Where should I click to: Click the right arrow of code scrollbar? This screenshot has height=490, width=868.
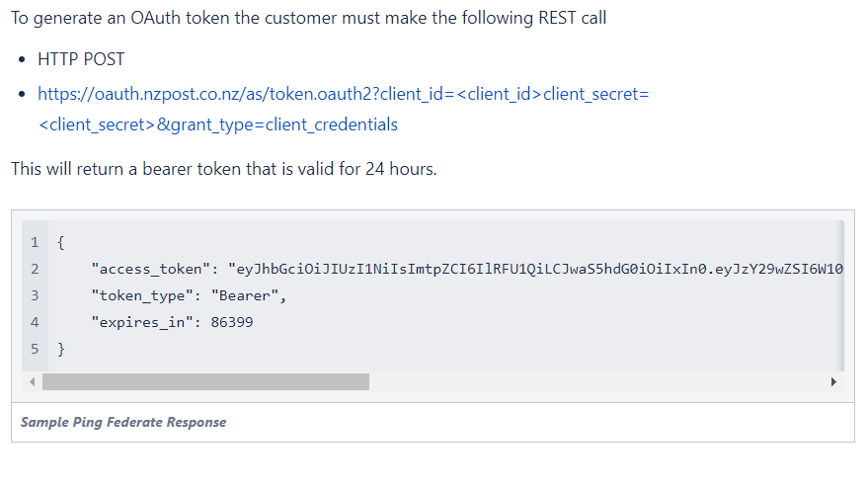pyautogui.click(x=833, y=382)
